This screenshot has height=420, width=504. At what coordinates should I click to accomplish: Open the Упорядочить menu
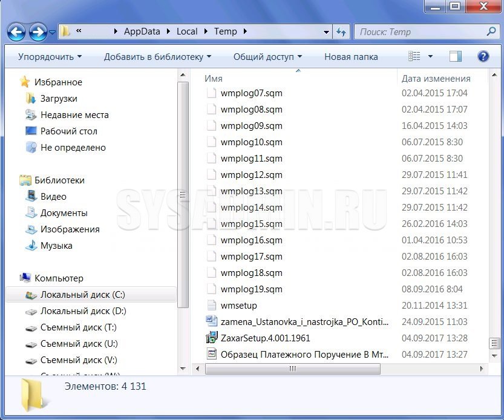[50, 56]
